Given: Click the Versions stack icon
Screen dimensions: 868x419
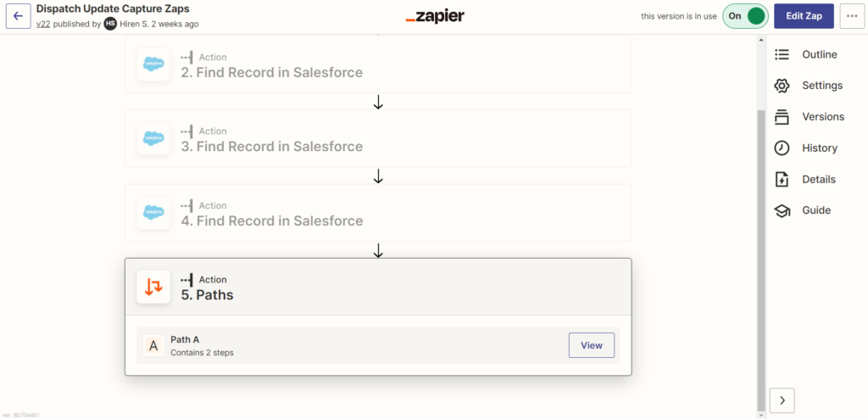Looking at the screenshot, I should pyautogui.click(x=782, y=117).
